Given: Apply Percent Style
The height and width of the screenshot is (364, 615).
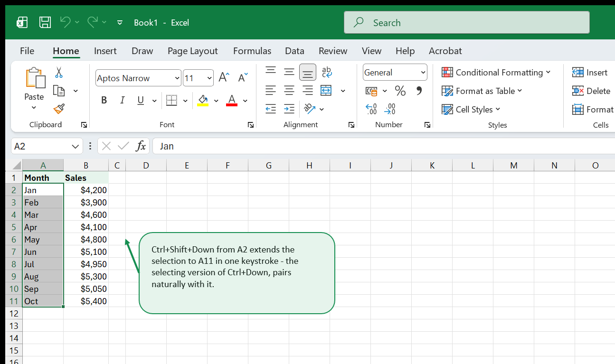Looking at the screenshot, I should click(400, 91).
